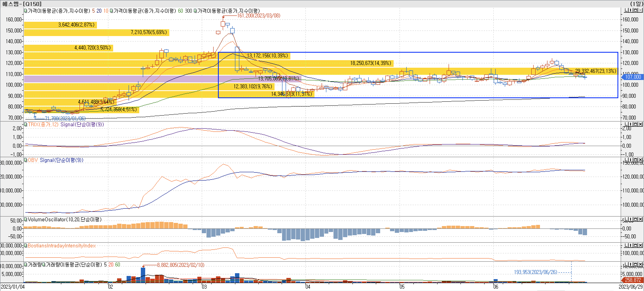This screenshot has height=291, width=644.
Task: Click the TRIX(종가,12) indicator label
Action: 43,124
